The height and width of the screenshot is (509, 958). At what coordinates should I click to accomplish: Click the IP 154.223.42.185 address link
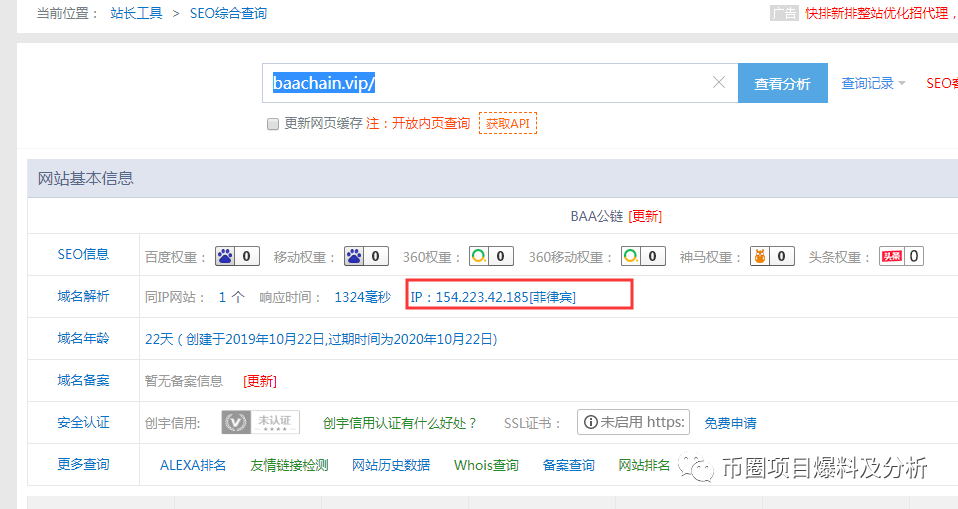493,298
